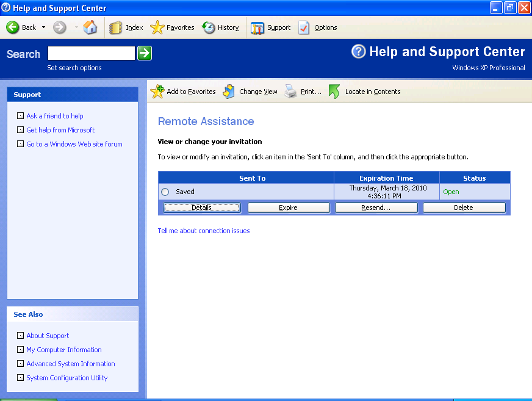The height and width of the screenshot is (401, 532).
Task: Go to Home via house icon
Action: [x=90, y=27]
